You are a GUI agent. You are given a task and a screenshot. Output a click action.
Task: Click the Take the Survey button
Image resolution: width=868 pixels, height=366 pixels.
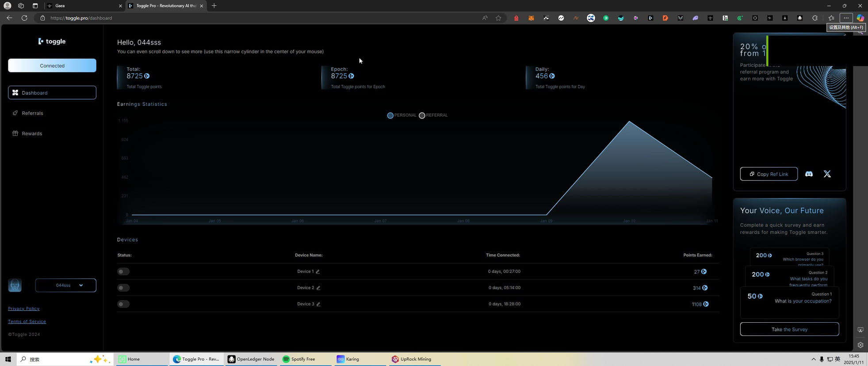pos(789,329)
